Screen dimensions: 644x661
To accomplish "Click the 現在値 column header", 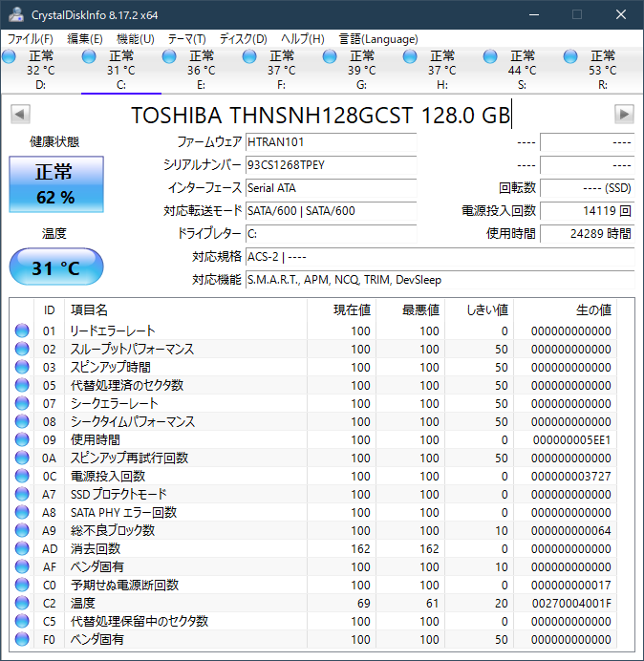I will (342, 310).
